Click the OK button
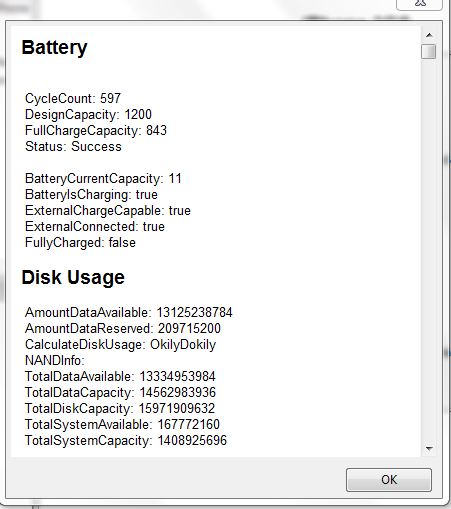Screen dimensions: 451x509 [x=389, y=480]
